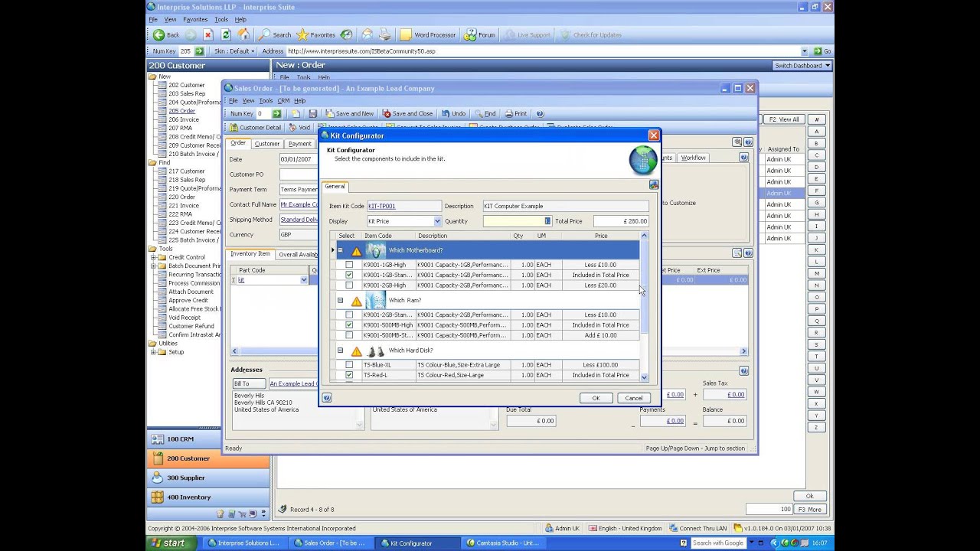The width and height of the screenshot is (980, 551).
Task: Untick checkbox for TS-Red-L
Action: pyautogui.click(x=349, y=375)
